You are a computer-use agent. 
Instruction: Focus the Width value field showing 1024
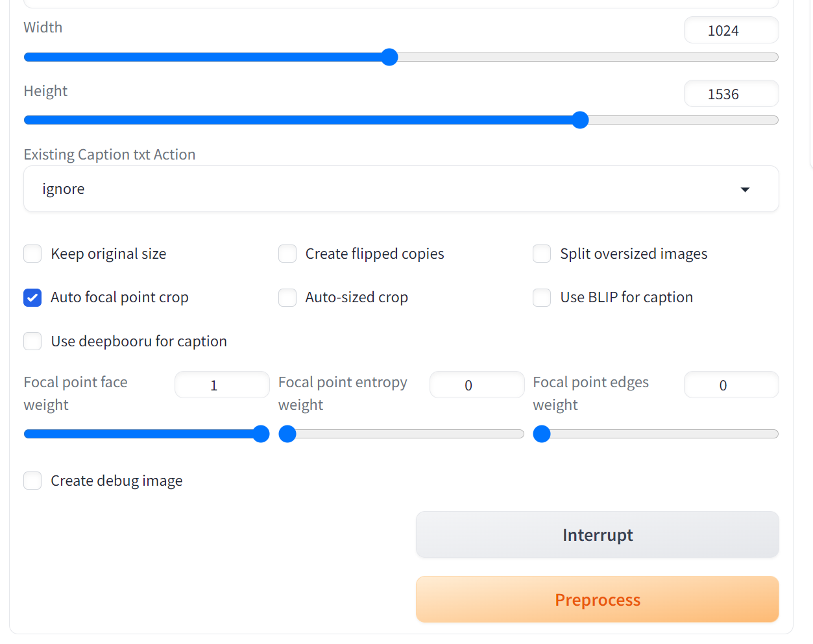click(x=731, y=30)
